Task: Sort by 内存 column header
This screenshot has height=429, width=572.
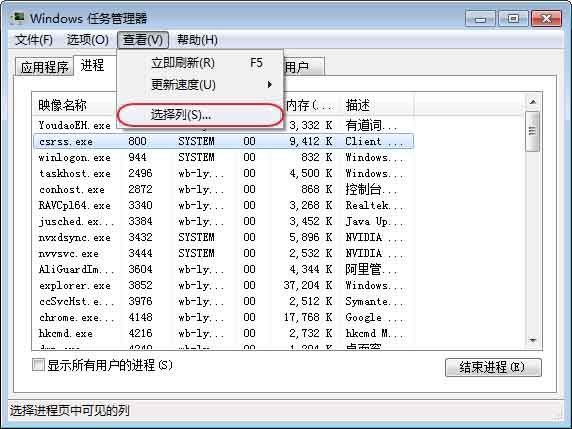Action: 311,105
